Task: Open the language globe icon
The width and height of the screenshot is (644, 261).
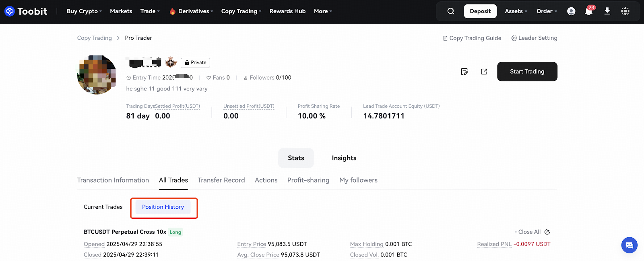Action: [625, 11]
